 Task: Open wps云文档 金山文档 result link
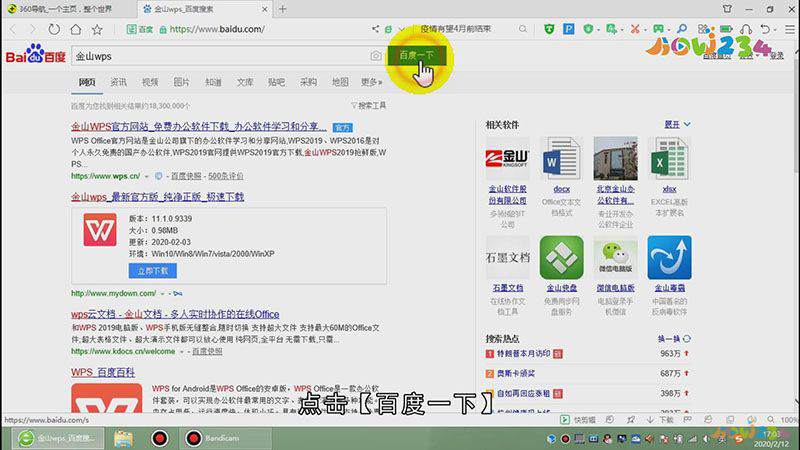pyautogui.click(x=175, y=314)
